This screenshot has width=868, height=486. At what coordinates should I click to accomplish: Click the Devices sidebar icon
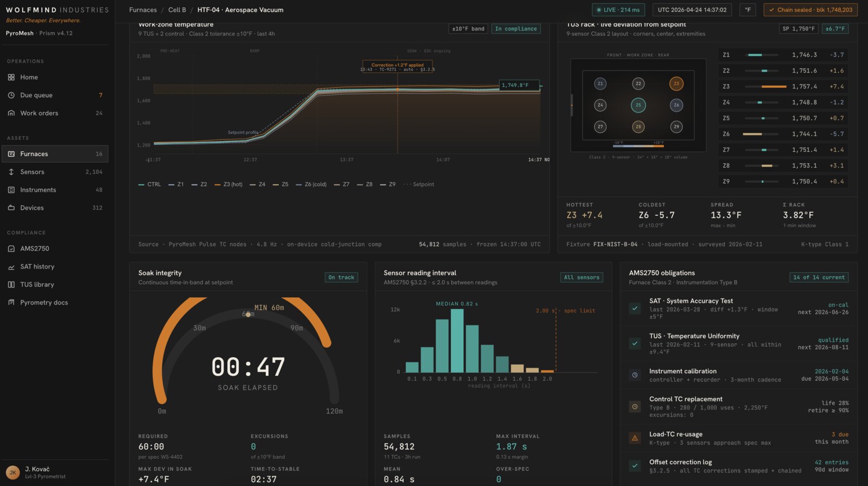coord(11,208)
